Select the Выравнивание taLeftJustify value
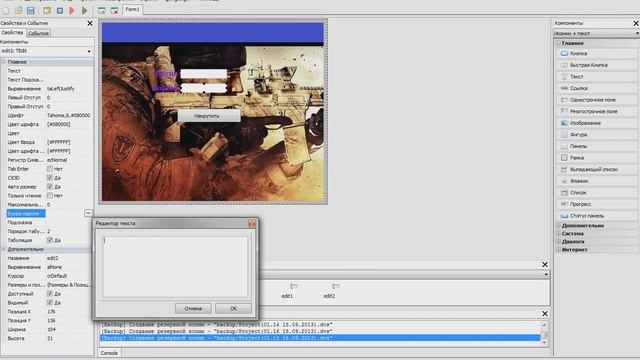640x360 pixels. (61, 89)
